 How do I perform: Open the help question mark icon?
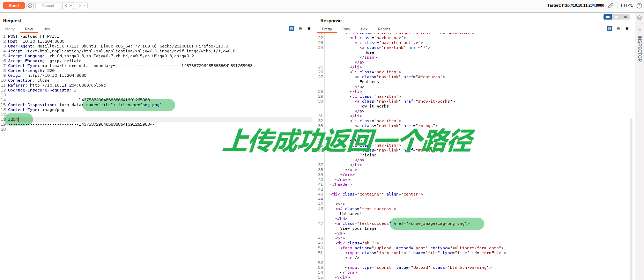coord(639,6)
